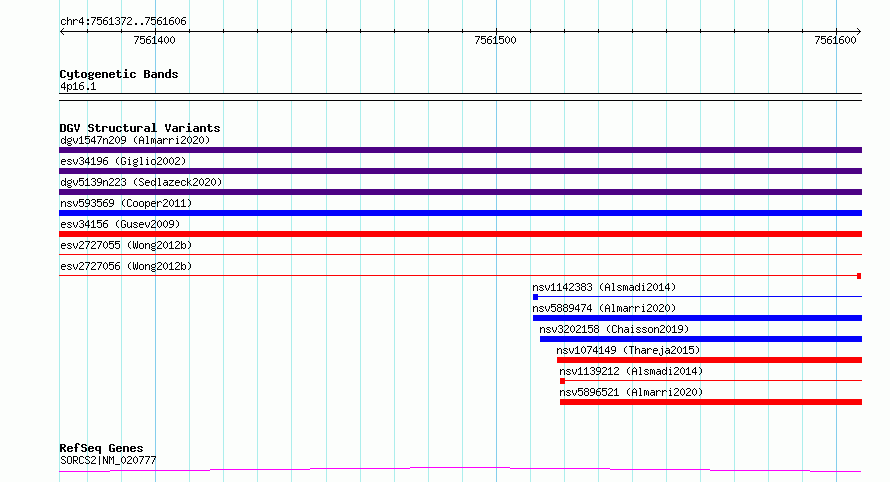Click the RefSeq Genes track title

[101, 449]
